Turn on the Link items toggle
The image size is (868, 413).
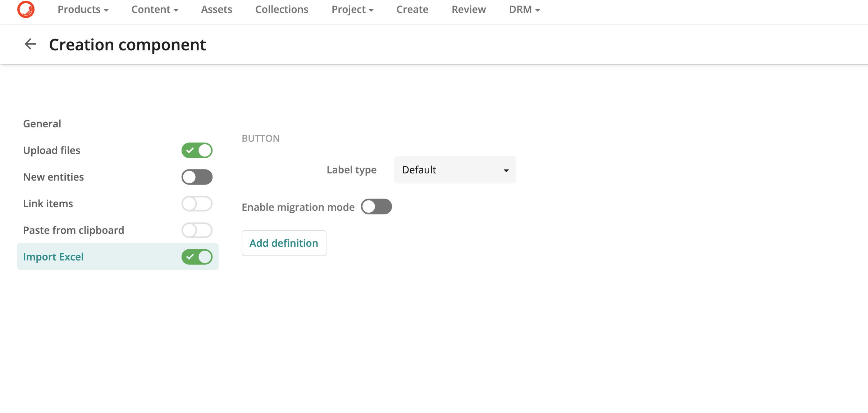(197, 204)
